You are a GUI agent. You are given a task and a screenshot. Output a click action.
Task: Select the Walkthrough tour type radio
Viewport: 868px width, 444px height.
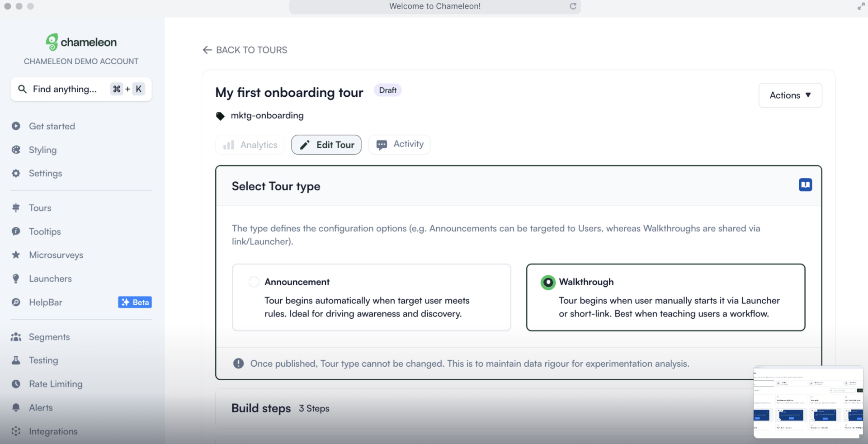point(548,282)
